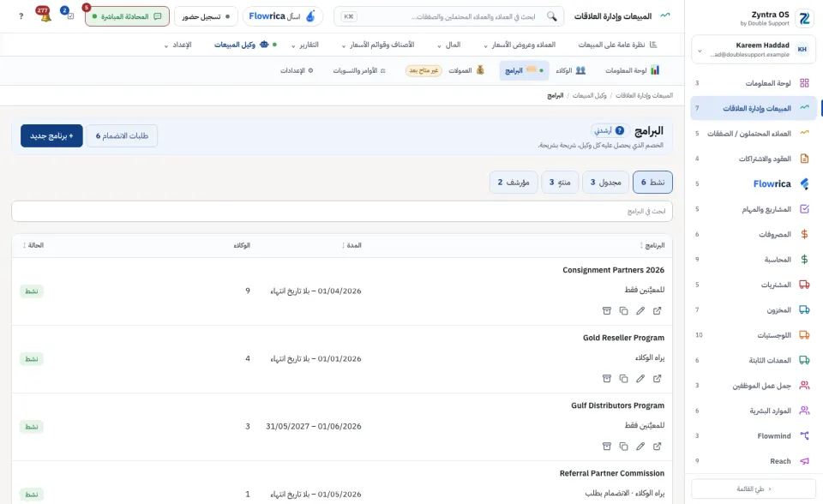Select the مجدول 3 filter tab

pyautogui.click(x=605, y=183)
